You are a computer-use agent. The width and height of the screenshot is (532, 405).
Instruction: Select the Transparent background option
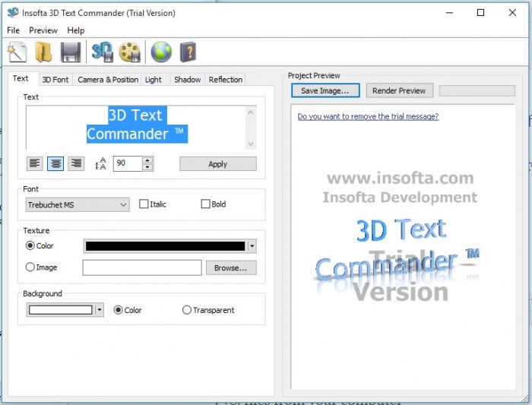(187, 310)
